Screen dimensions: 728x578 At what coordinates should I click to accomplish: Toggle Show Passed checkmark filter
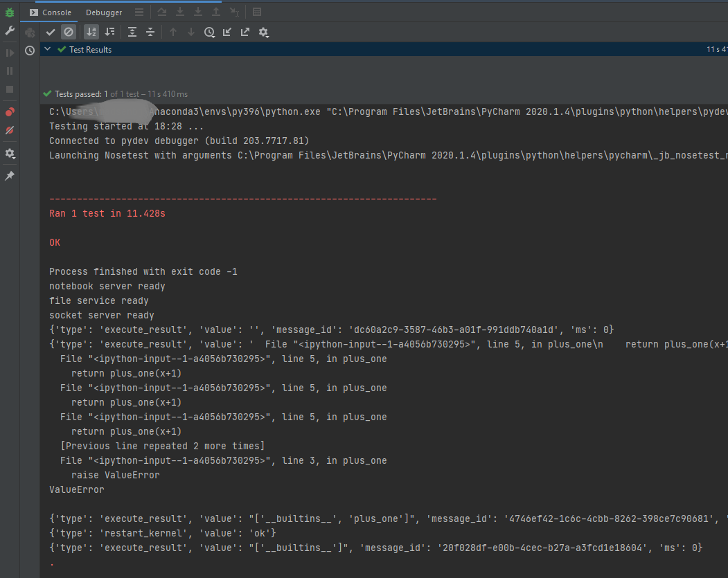(x=51, y=32)
